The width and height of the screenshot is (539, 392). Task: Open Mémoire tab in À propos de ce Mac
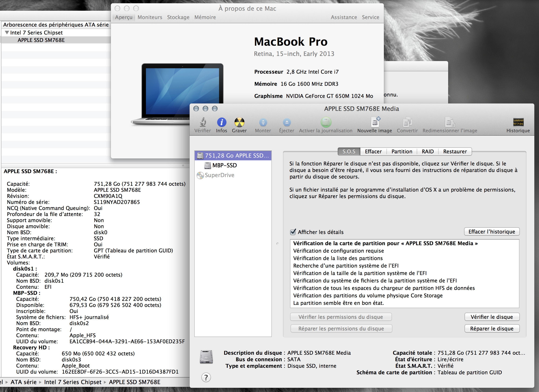pyautogui.click(x=205, y=17)
